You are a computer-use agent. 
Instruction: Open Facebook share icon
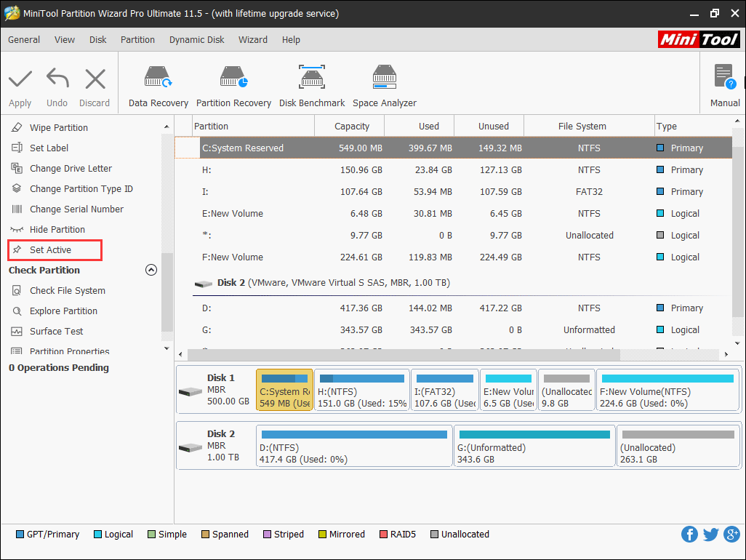click(689, 535)
